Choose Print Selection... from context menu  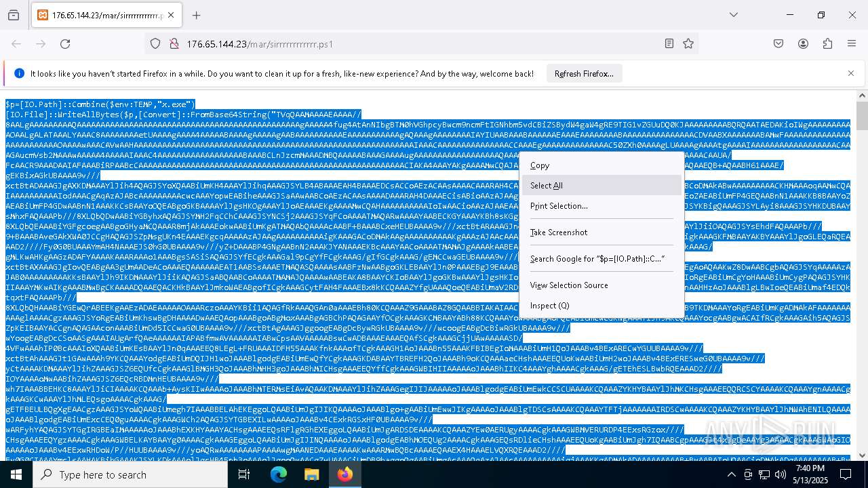click(x=602, y=206)
